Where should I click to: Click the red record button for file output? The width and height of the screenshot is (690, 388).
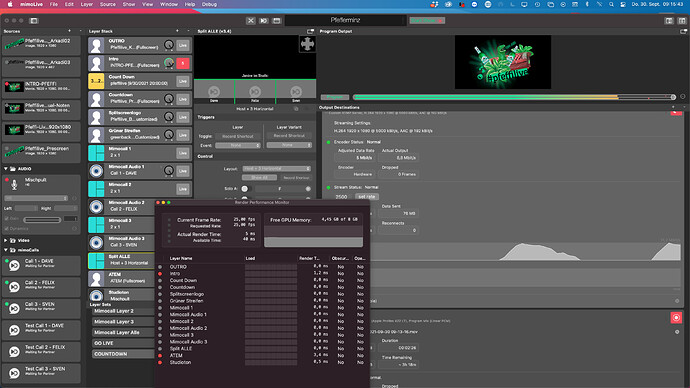tap(676, 318)
